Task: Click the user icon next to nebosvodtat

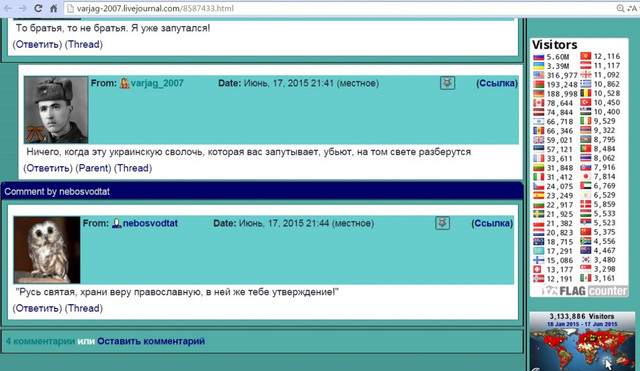Action: pos(117,223)
